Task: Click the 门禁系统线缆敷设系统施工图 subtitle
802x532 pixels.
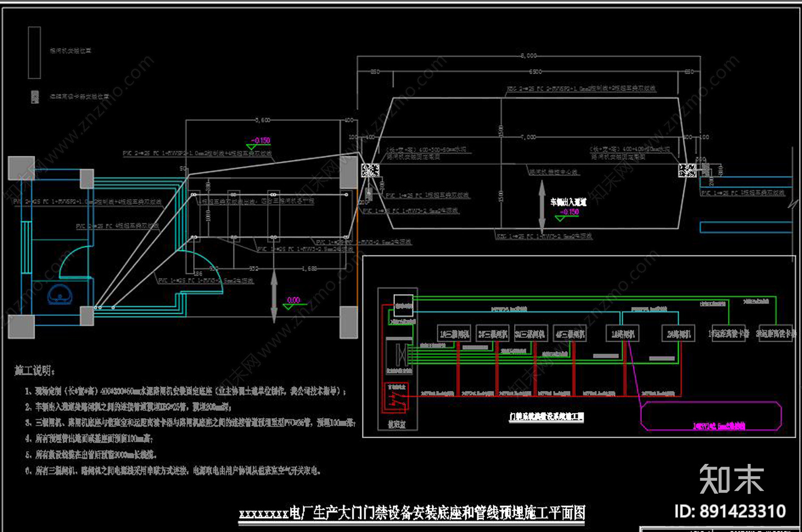Action: (546, 417)
